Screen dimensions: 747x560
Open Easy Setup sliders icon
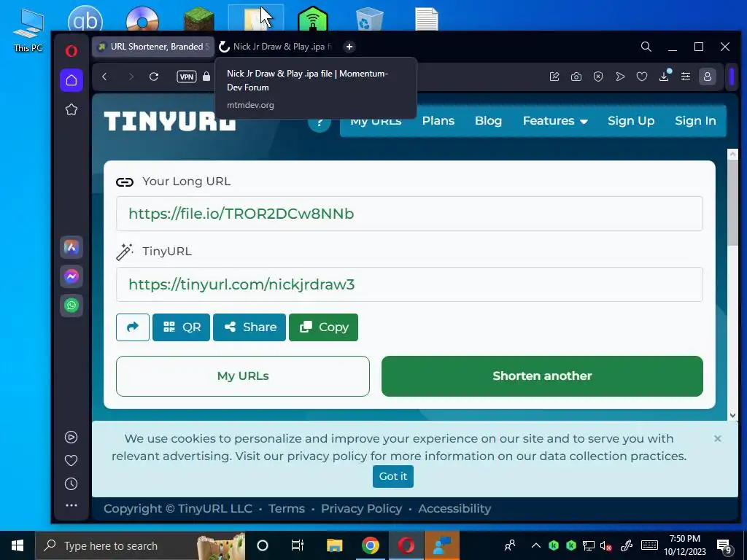coord(686,77)
